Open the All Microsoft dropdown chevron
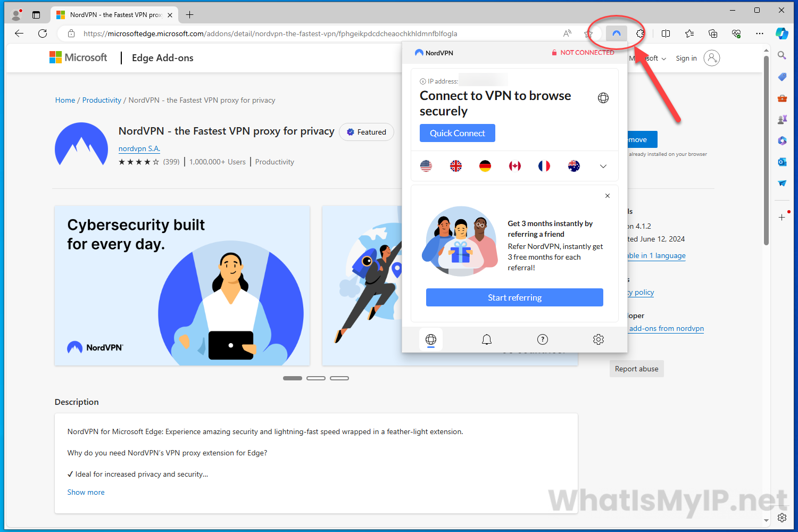Screen dimensions: 798x532 (x=664, y=59)
